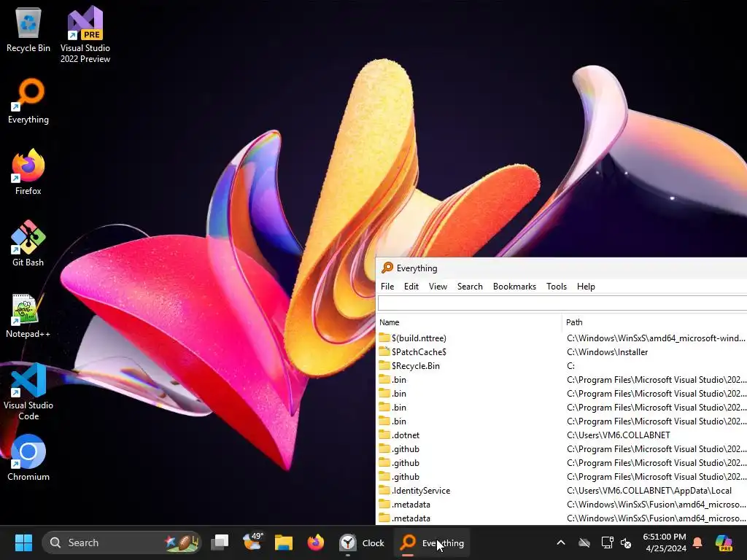This screenshot has width=747, height=560.
Task: Show hidden system tray icons
Action: pos(561,542)
